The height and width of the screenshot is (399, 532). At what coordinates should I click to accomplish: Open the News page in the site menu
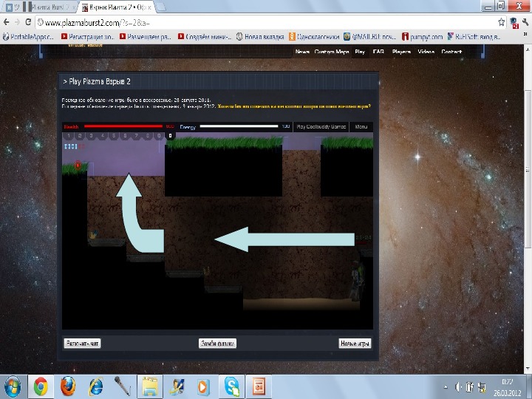[x=302, y=52]
